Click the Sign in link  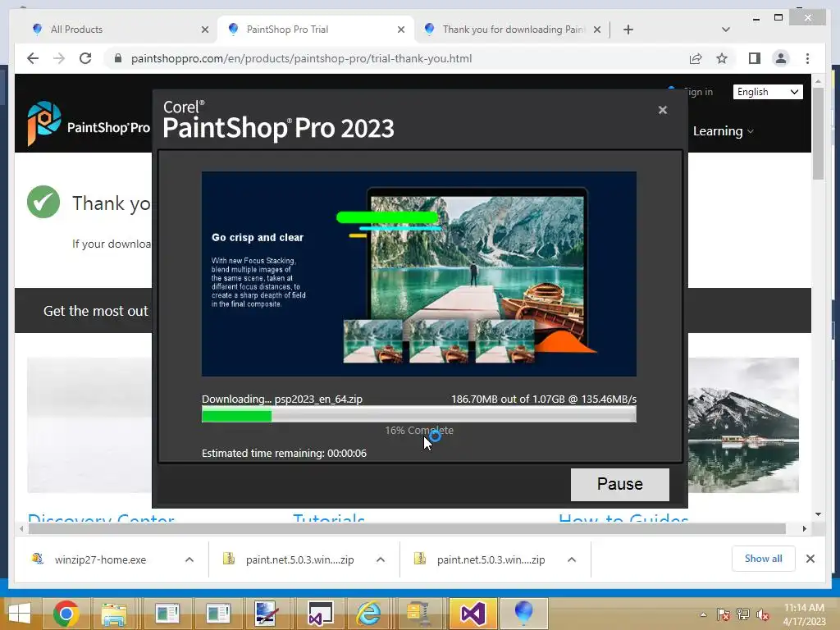[x=698, y=92]
